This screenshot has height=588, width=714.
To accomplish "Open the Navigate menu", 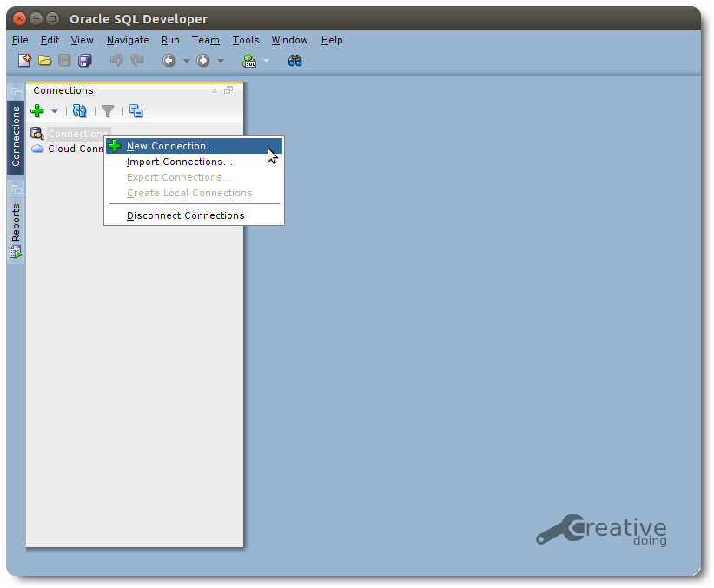I will pos(128,40).
